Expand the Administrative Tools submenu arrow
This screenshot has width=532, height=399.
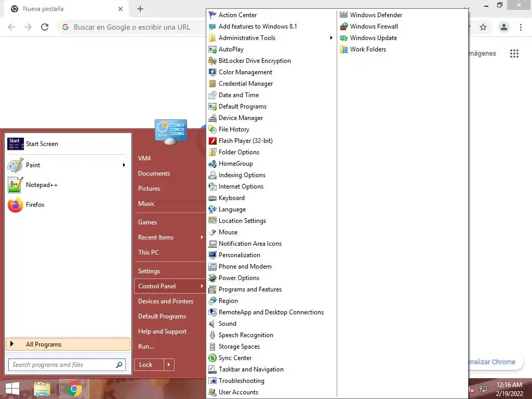click(331, 37)
